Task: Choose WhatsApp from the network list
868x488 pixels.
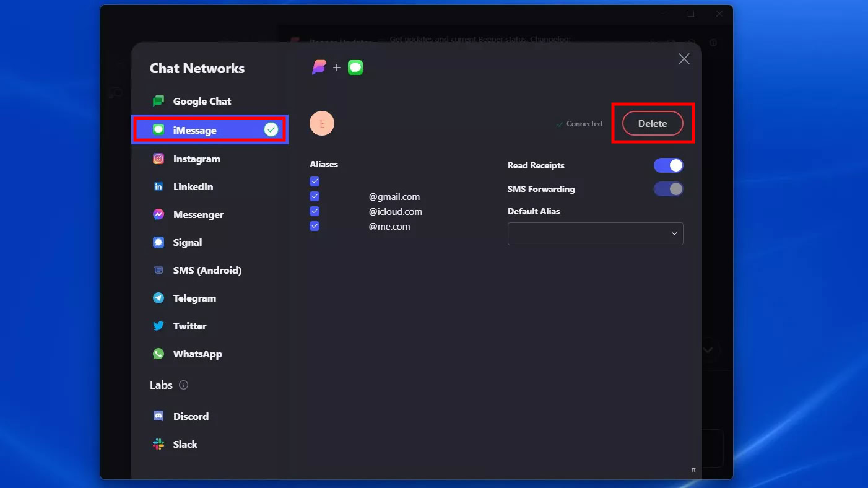Action: click(209, 354)
